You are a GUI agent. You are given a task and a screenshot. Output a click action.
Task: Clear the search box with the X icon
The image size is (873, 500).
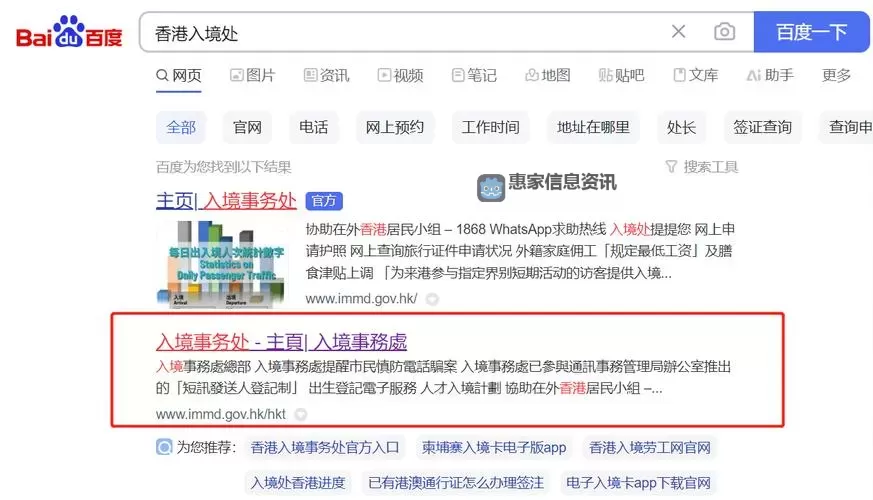point(678,32)
